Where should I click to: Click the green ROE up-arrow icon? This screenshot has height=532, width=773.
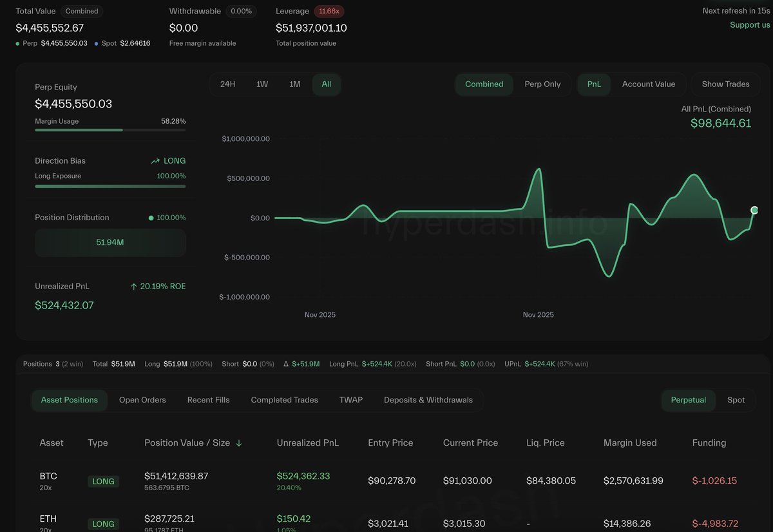133,287
